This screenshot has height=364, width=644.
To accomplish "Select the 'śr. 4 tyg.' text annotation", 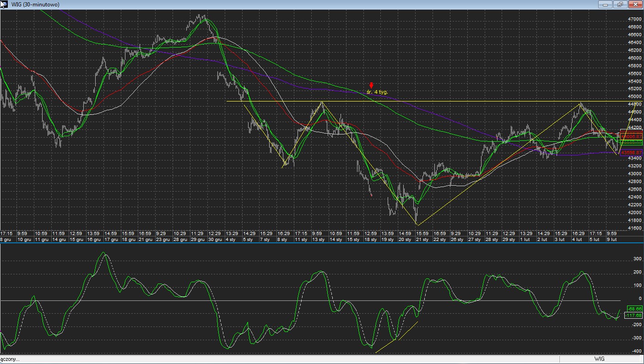I will click(377, 92).
